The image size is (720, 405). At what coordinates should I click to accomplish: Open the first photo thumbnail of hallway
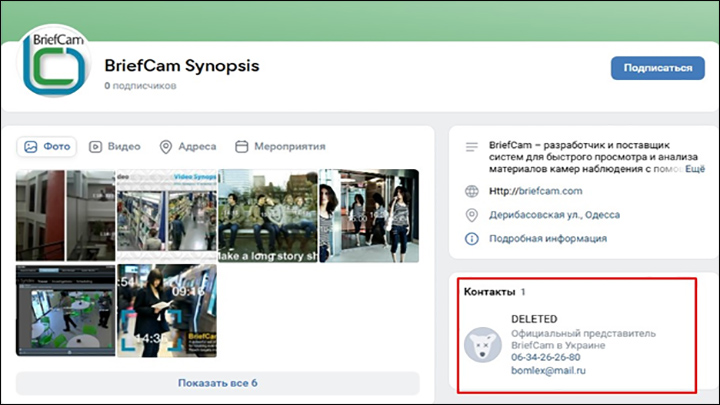click(x=66, y=214)
